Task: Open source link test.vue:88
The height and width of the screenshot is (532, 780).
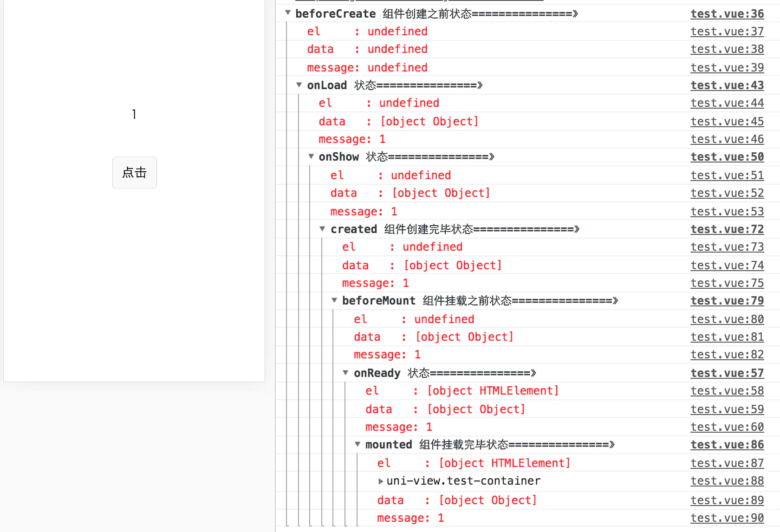Action: (x=727, y=481)
